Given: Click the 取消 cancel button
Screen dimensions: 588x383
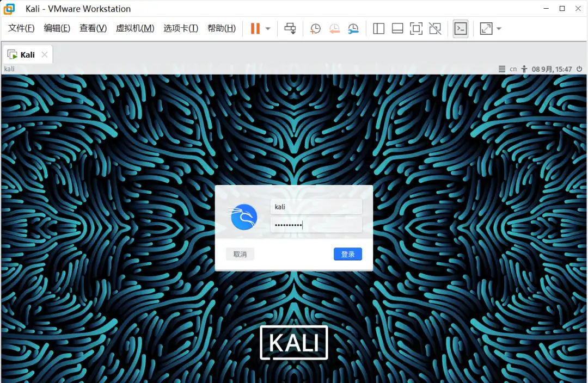Looking at the screenshot, I should [x=240, y=254].
